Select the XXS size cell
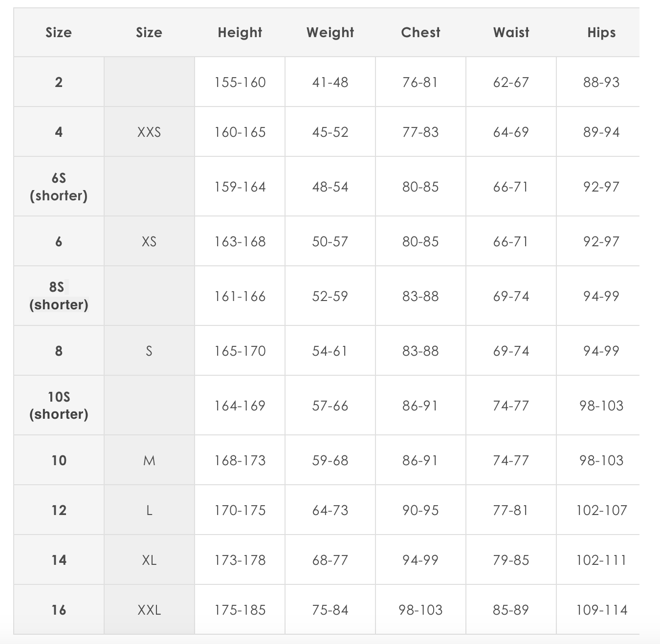This screenshot has width=660, height=644. [149, 132]
